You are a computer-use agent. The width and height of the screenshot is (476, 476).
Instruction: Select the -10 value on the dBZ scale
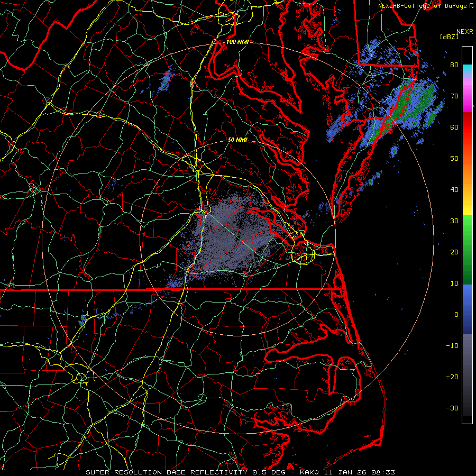[x=452, y=346]
